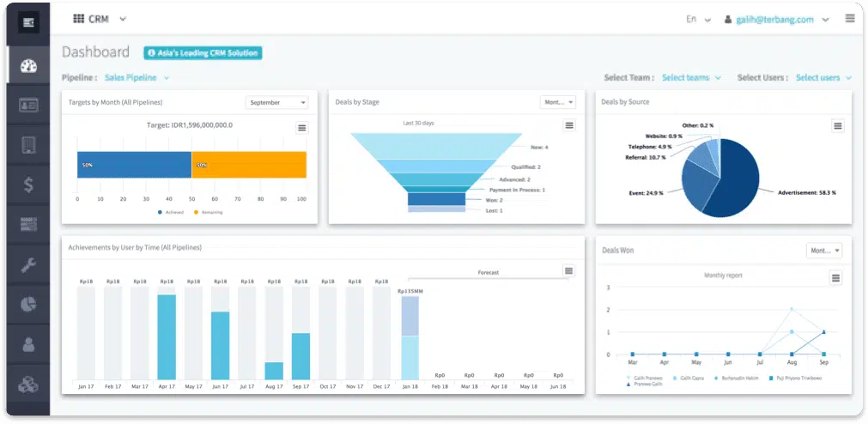This screenshot has height=424, width=868.
Task: Click the orange Remaining 50% bar
Action: click(x=249, y=165)
